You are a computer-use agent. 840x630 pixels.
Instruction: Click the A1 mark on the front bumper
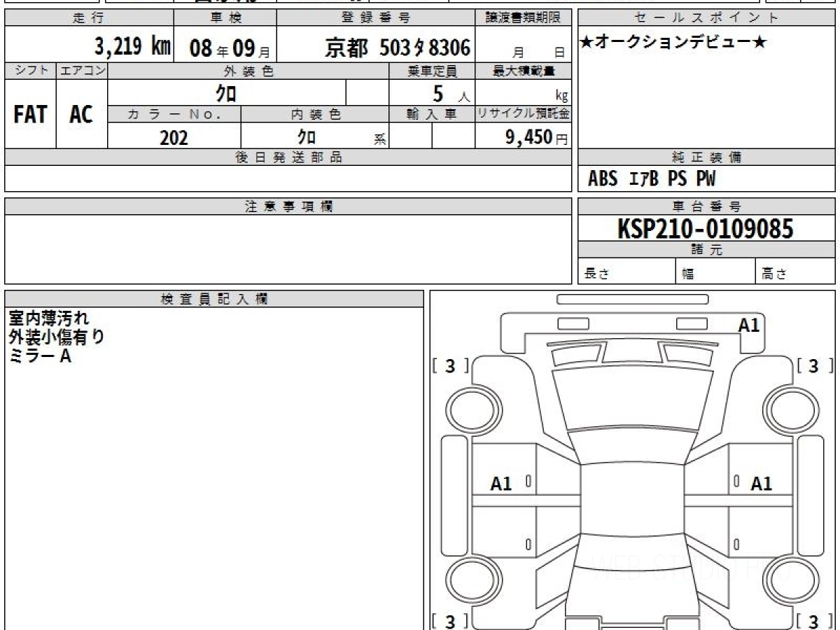(748, 325)
